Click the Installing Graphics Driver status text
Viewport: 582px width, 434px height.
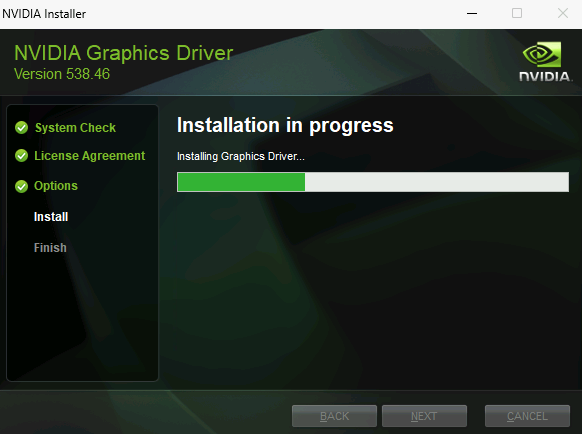pyautogui.click(x=241, y=156)
